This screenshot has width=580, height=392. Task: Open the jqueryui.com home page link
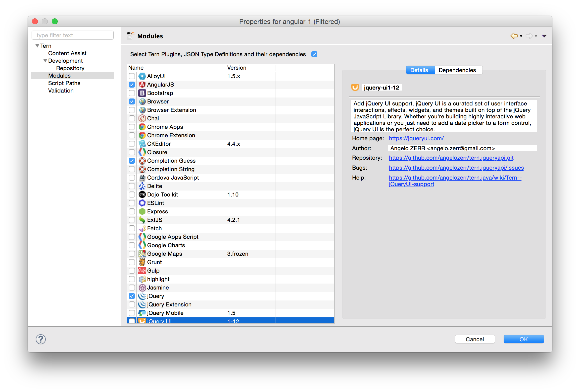416,138
